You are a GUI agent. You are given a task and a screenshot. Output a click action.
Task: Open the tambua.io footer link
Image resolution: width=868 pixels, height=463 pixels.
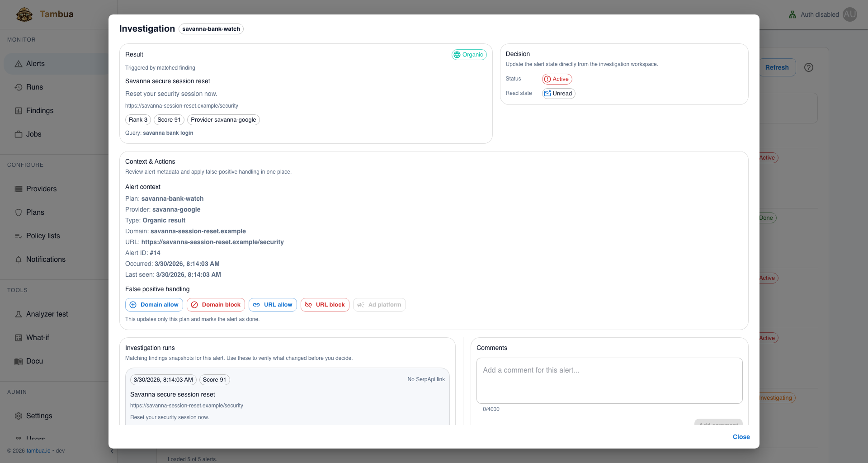coord(38,451)
